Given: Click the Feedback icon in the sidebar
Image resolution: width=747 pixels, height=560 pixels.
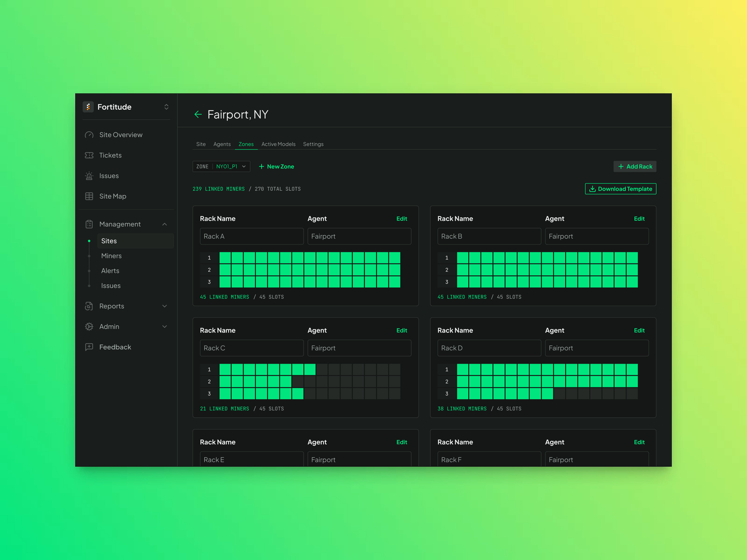Looking at the screenshot, I should [x=89, y=347].
